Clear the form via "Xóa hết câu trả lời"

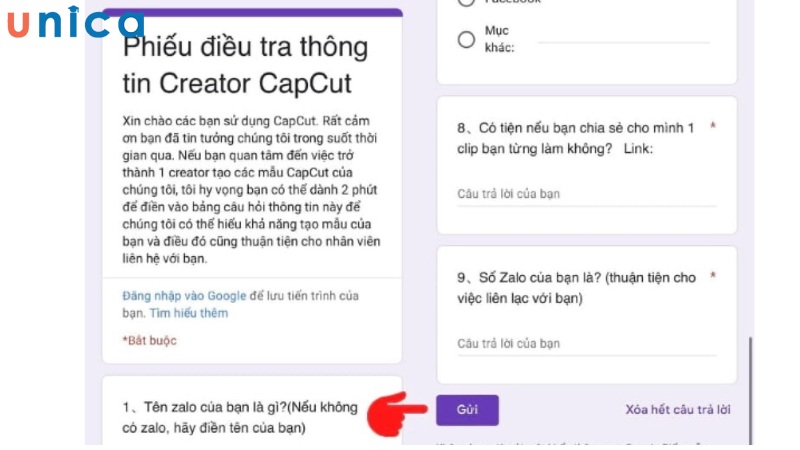pos(678,410)
